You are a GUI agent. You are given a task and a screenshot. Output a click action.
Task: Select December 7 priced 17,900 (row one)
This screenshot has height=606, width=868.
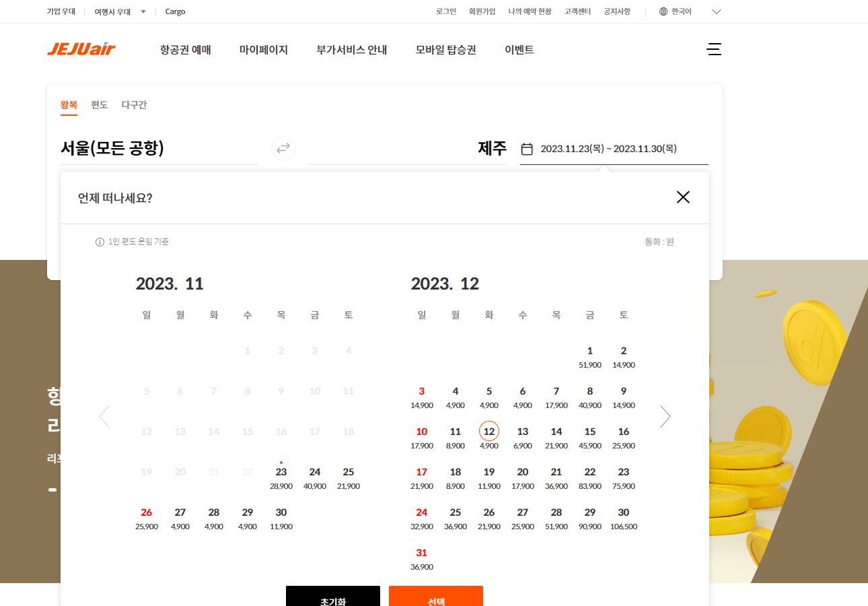click(x=556, y=397)
